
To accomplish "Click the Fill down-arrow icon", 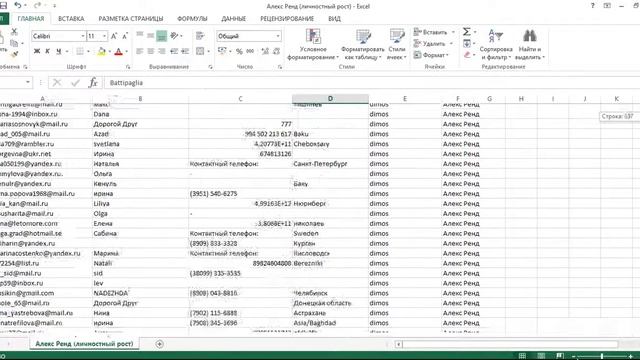I will click(x=467, y=43).
